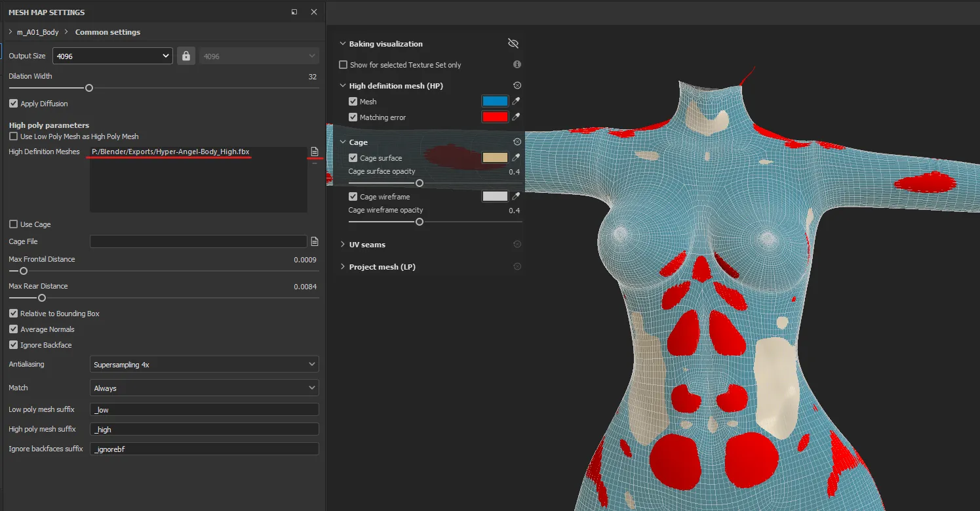The image size is (980, 511).
Task: Click the info icon beside Show for selected Texture Set
Action: [517, 64]
